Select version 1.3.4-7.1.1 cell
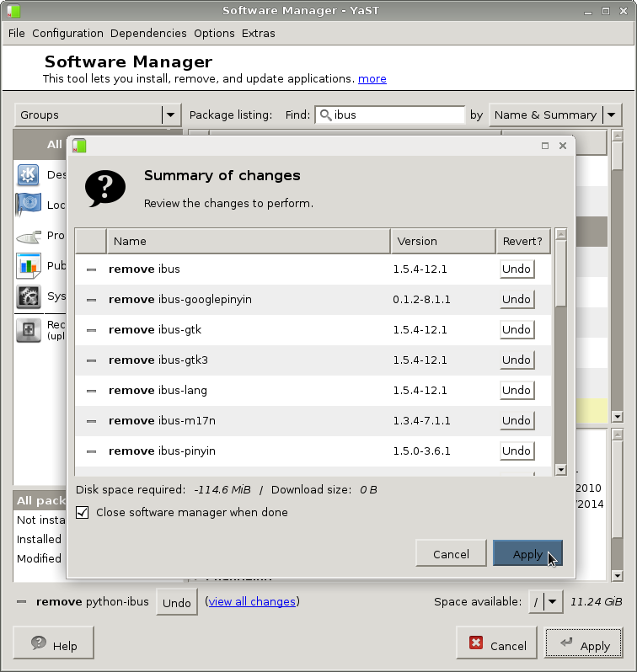 [421, 421]
